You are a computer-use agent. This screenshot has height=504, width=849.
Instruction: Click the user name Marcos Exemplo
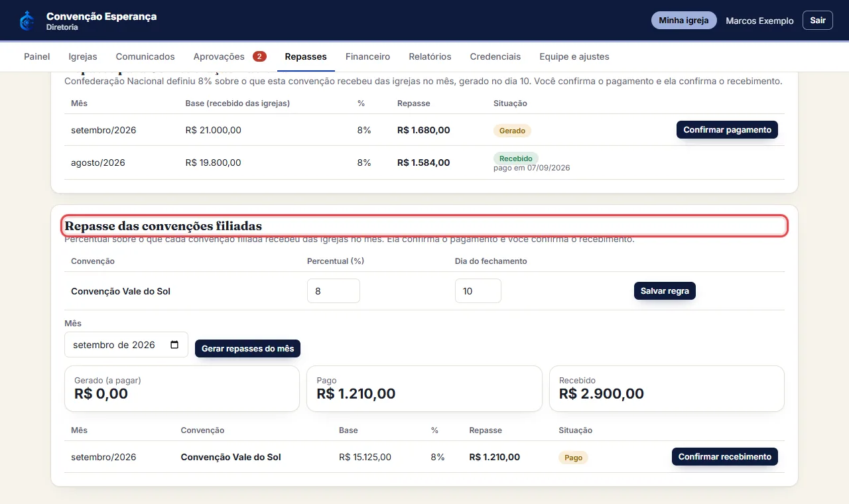759,21
